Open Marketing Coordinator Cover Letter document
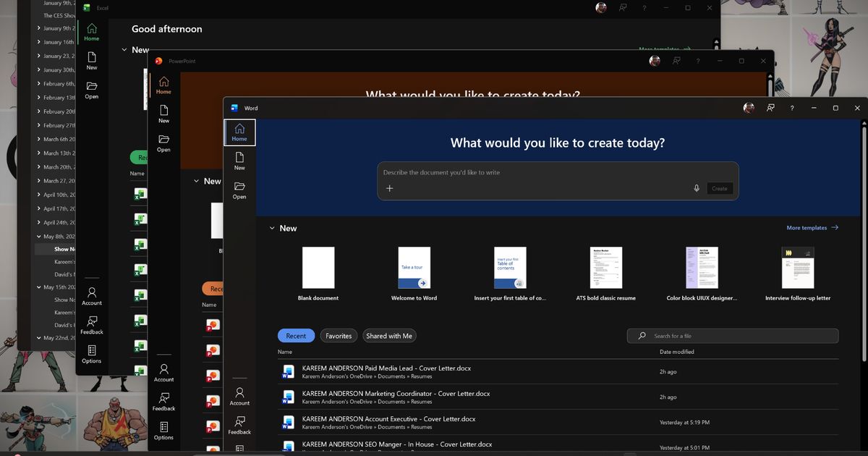868x456 pixels. (x=558, y=397)
